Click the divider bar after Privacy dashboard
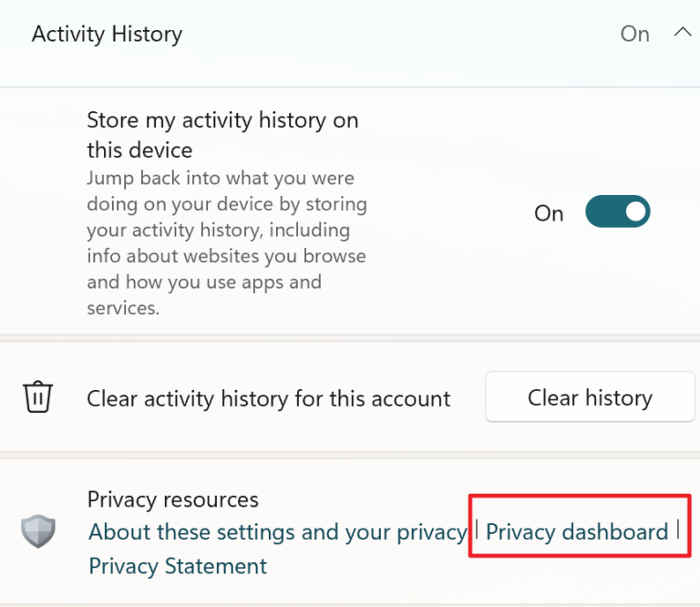700x607 pixels. click(678, 530)
